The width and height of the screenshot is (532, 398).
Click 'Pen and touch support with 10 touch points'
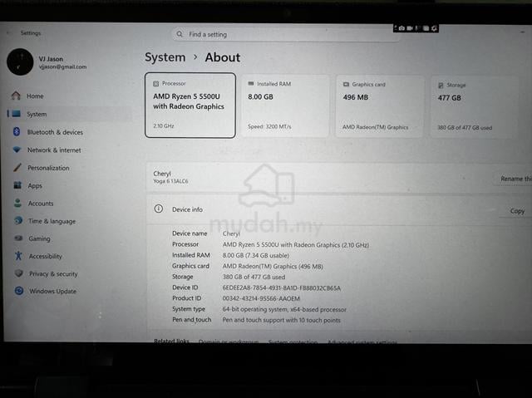(x=281, y=320)
